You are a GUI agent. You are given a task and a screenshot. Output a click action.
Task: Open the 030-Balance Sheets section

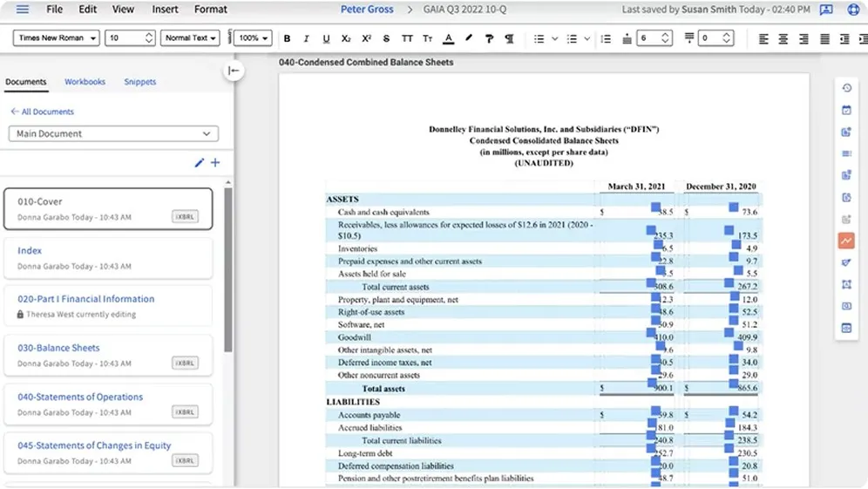pyautogui.click(x=108, y=355)
